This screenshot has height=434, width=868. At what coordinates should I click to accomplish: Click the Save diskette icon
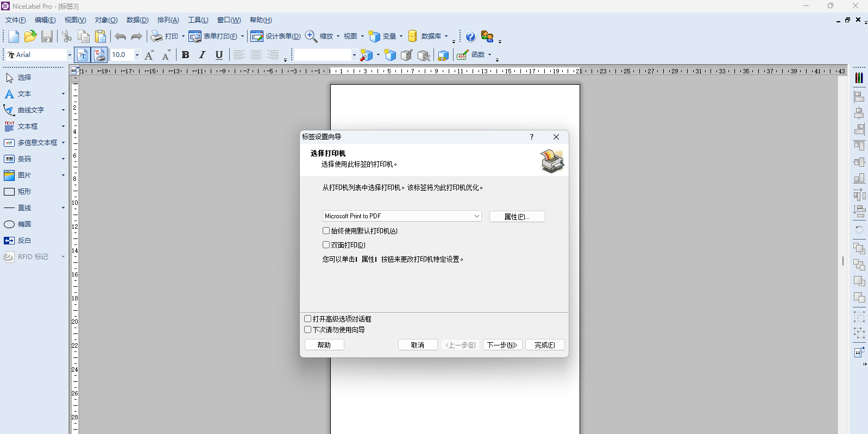click(47, 36)
